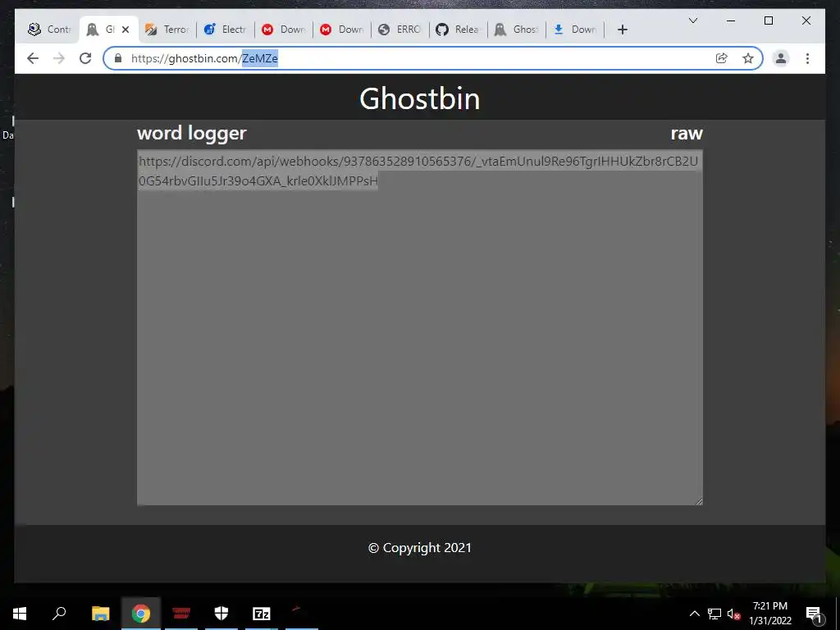Switch to the second MEGA Down tab
The width and height of the screenshot is (840, 630).
pos(342,30)
